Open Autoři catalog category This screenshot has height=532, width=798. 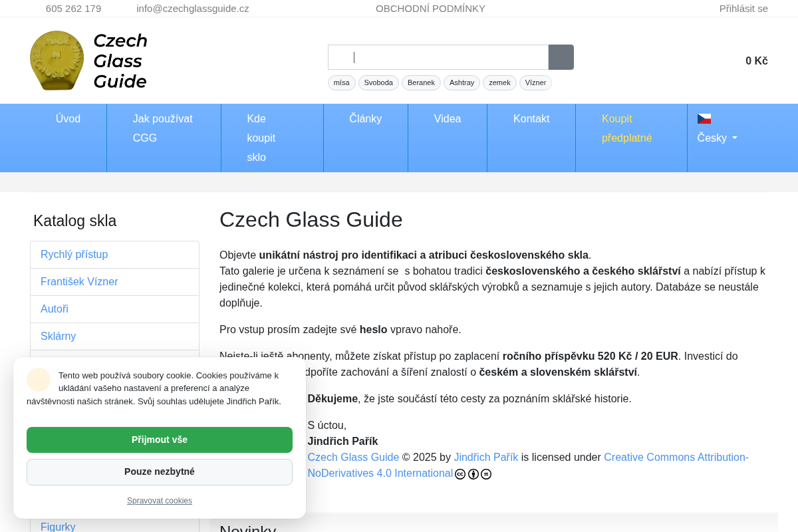click(114, 309)
